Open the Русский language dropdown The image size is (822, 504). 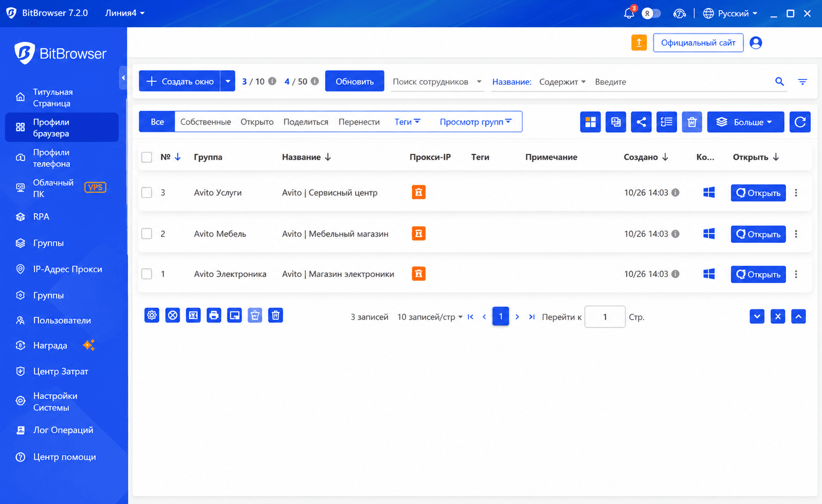click(x=730, y=13)
